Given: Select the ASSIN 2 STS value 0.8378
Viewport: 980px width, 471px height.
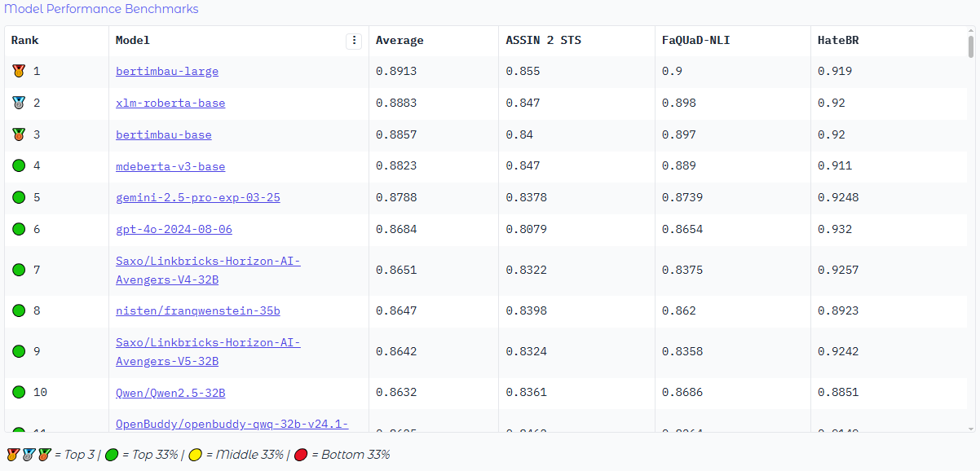Looking at the screenshot, I should (x=527, y=197).
